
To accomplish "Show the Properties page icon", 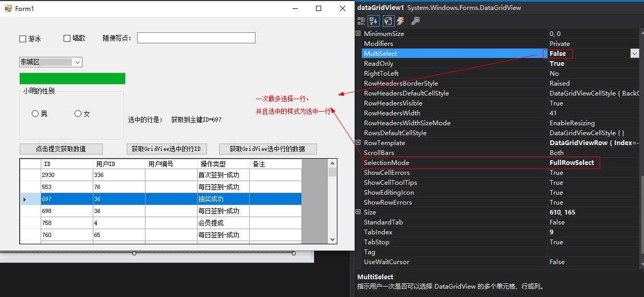I will (388, 21).
